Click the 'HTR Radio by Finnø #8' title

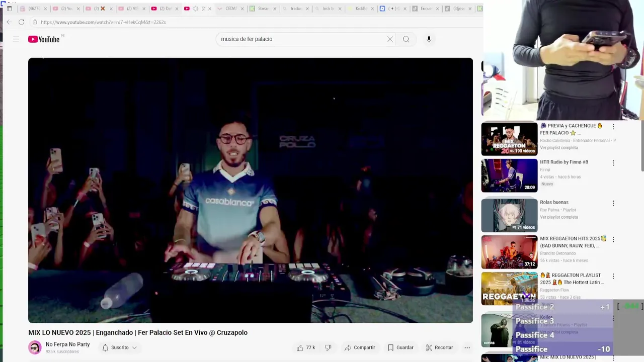pyautogui.click(x=564, y=162)
